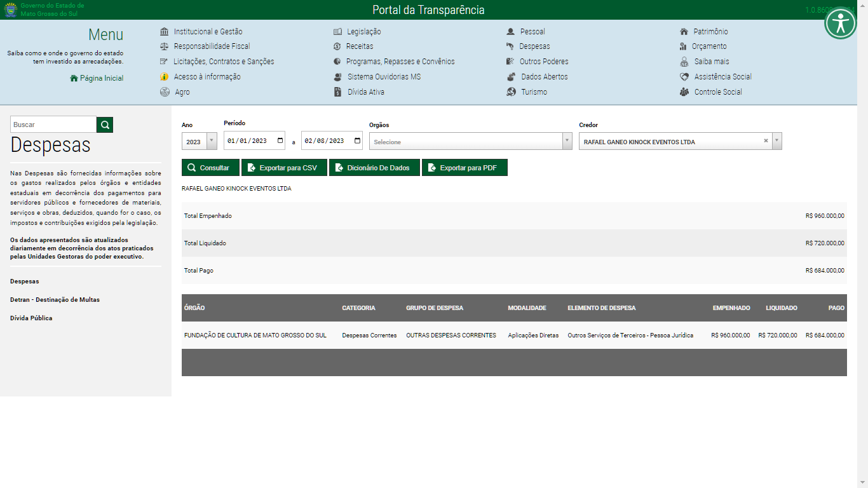Click the Agro globe icon
The width and height of the screenshot is (868, 488).
165,92
